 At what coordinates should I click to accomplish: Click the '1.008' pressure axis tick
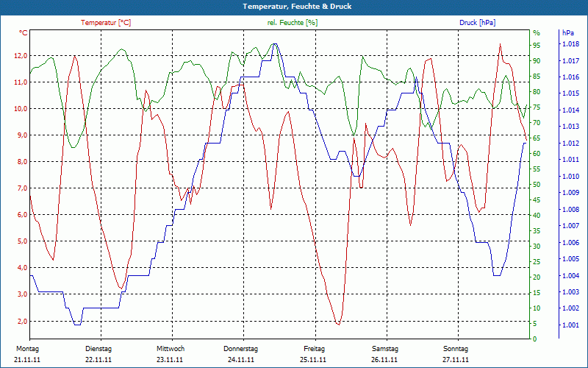(571, 210)
